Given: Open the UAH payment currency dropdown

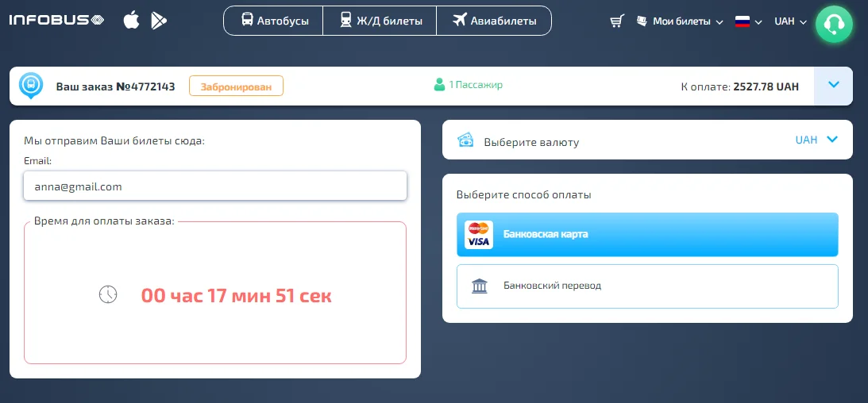Looking at the screenshot, I should 817,140.
